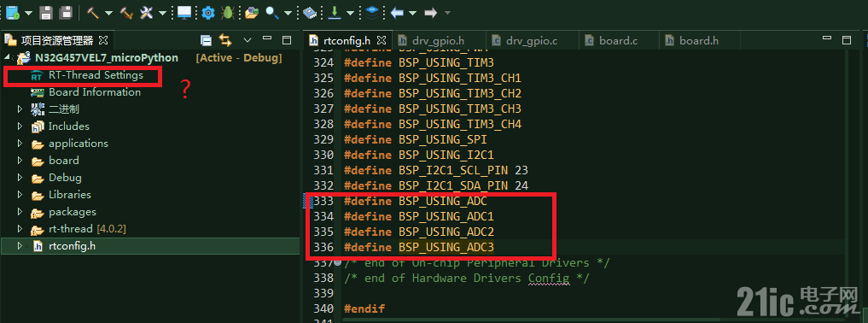The height and width of the screenshot is (323, 868).
Task: Select the N32G457VEL7_microPython project
Action: click(107, 57)
